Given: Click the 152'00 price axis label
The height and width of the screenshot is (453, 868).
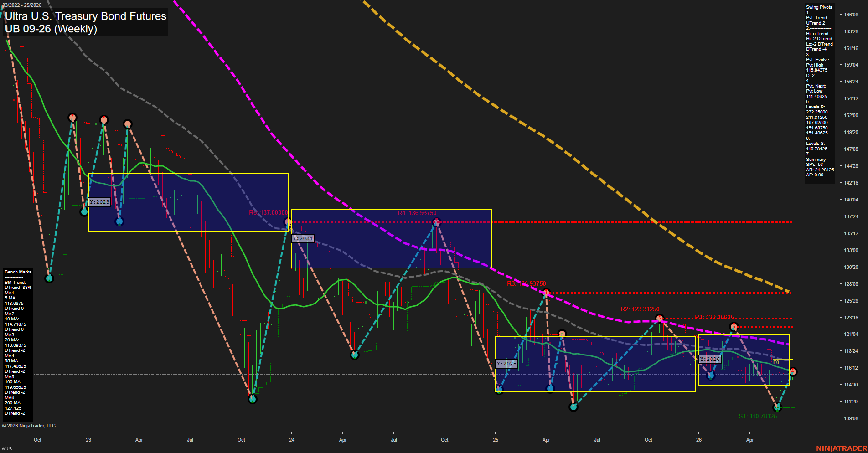Looking at the screenshot, I should coord(851,115).
